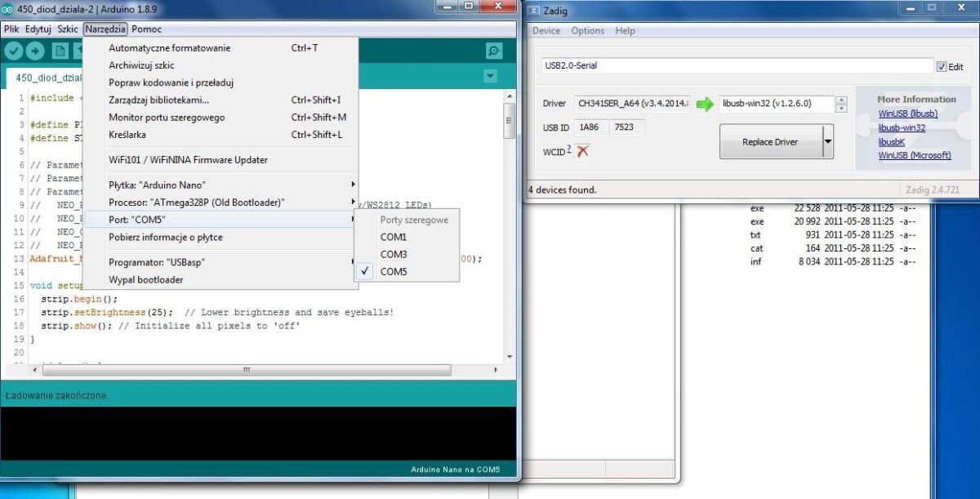Screen dimensions: 980x499
Task: Click the Replace Driver button
Action: tap(770, 142)
